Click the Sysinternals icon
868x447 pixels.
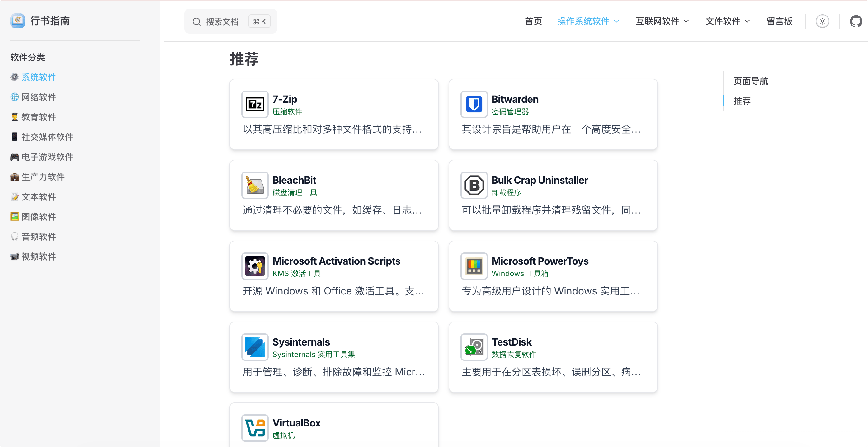click(254, 347)
